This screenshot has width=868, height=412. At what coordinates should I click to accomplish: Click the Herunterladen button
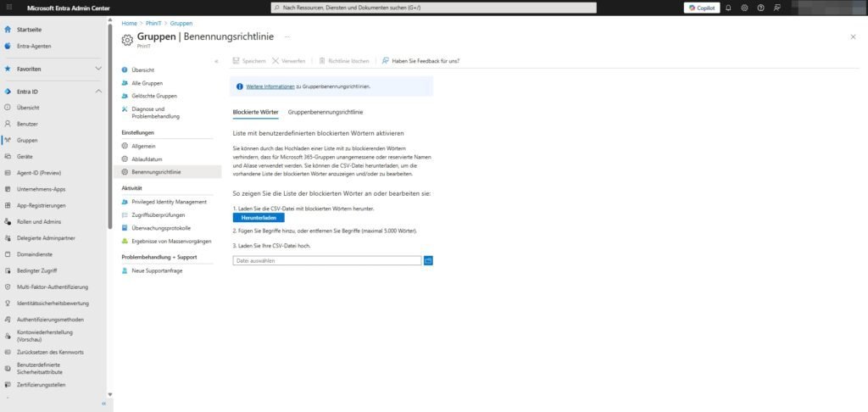click(259, 218)
